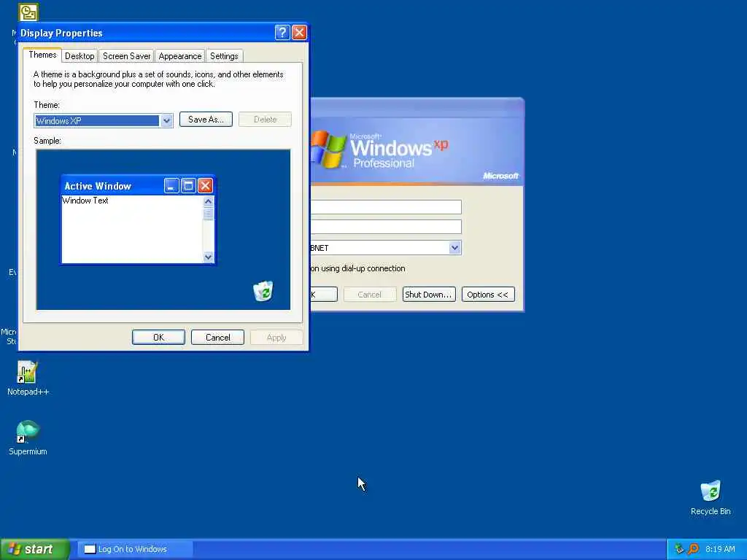
Task: Open the Start menu
Action: [35, 549]
